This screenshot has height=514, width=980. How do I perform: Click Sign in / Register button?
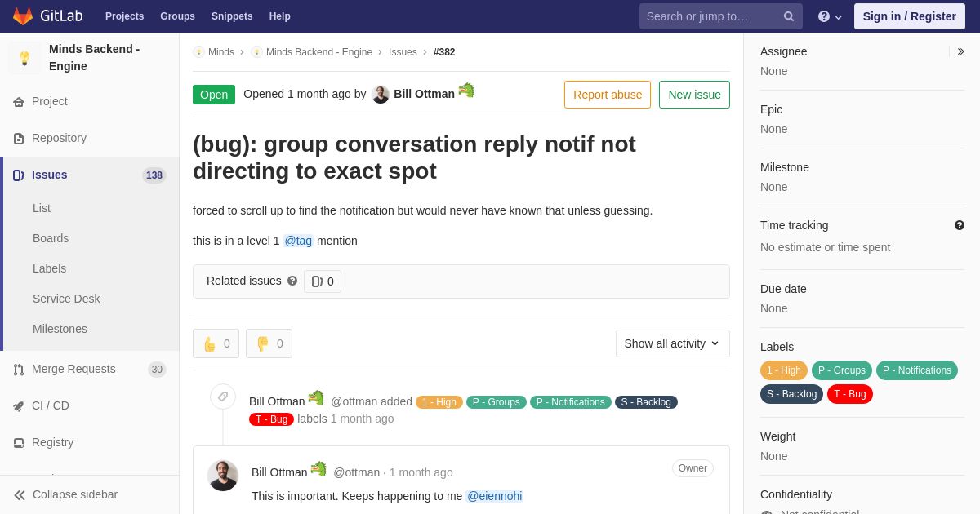click(910, 16)
